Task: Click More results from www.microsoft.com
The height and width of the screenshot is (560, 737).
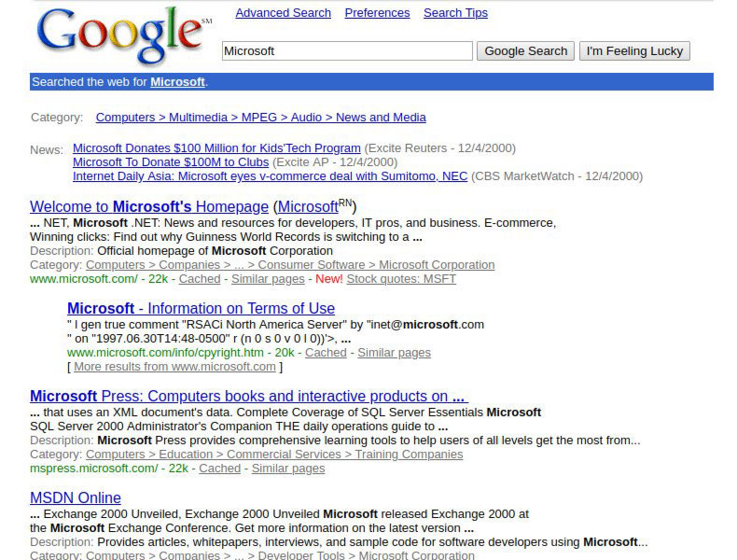Action: pos(174,367)
